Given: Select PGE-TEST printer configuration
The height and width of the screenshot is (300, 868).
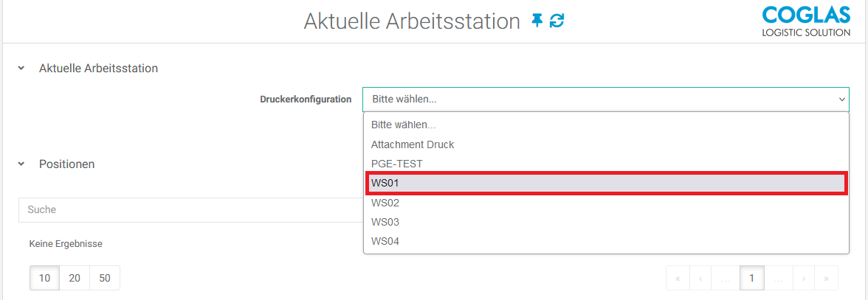Looking at the screenshot, I should (x=397, y=164).
